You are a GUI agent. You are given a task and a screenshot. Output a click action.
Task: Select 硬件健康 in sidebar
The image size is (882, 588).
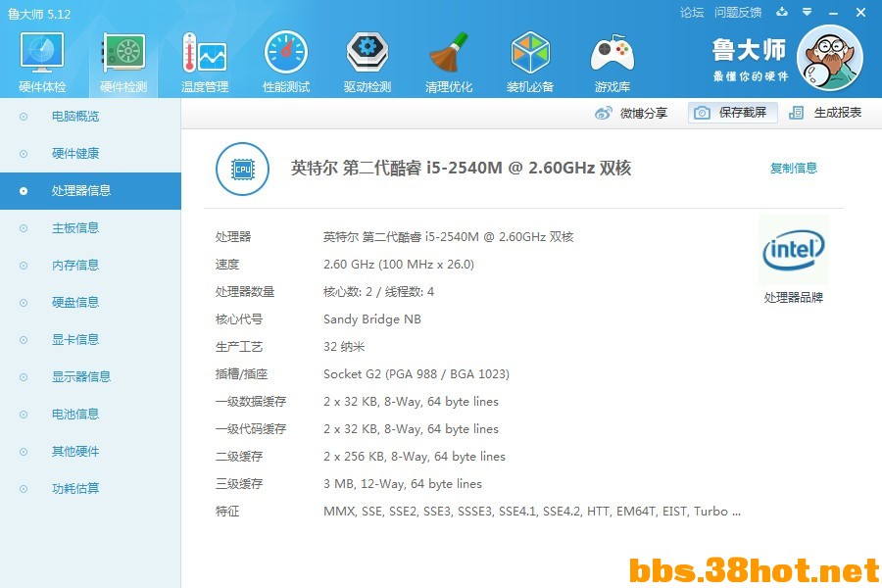(90, 154)
